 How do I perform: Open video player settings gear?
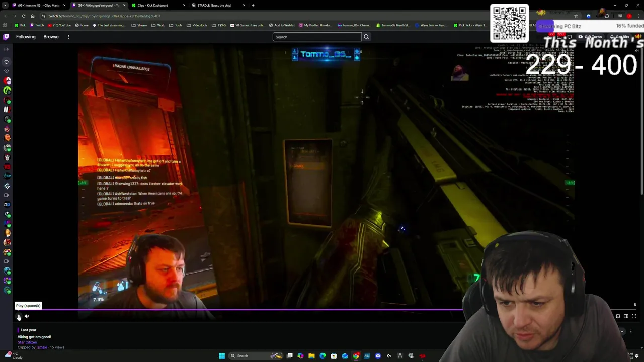tap(618, 316)
